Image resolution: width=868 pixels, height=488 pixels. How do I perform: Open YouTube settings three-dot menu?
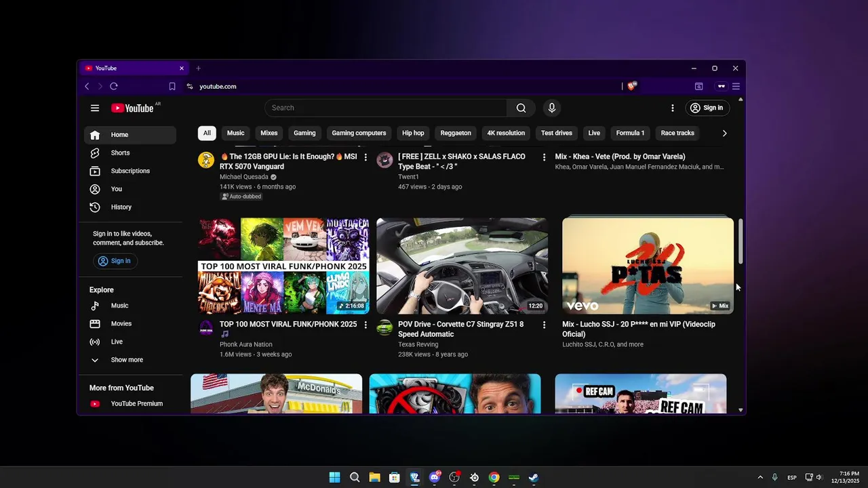click(673, 108)
